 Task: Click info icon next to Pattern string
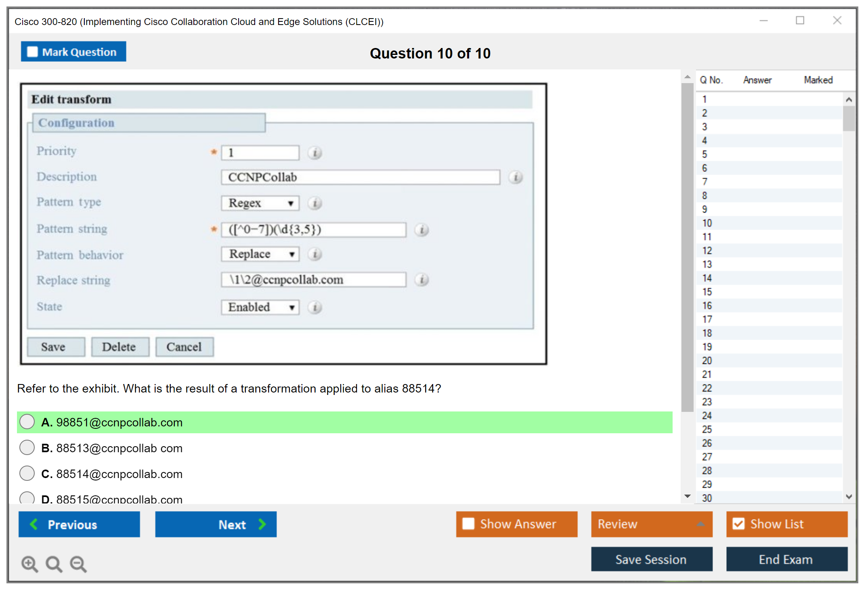(421, 230)
